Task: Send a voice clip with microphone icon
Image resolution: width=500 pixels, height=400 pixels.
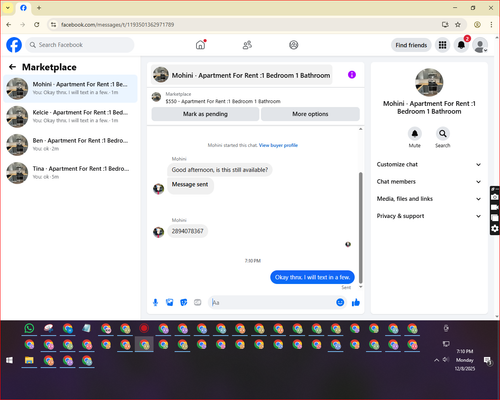Action: 155,302
